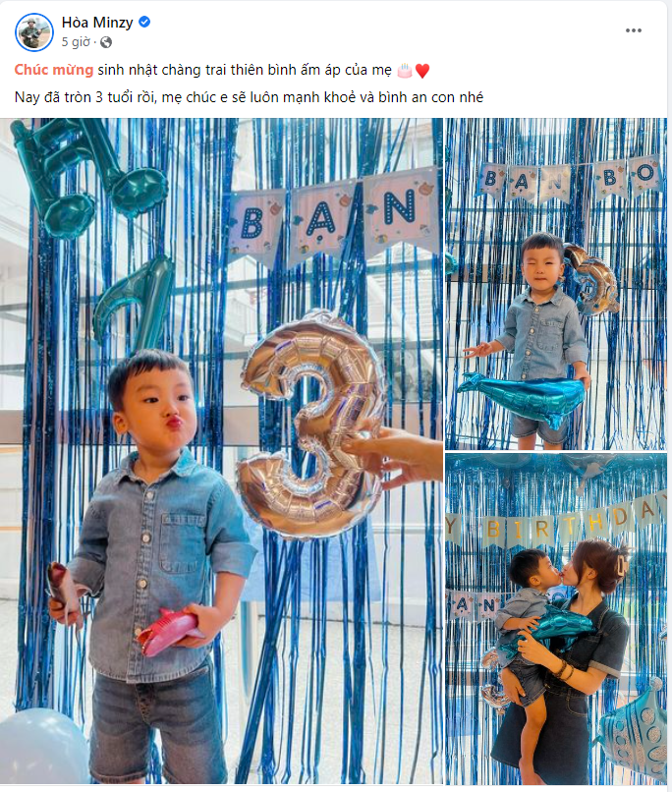
Task: Open the Hòa Minzy name link
Action: (97, 23)
